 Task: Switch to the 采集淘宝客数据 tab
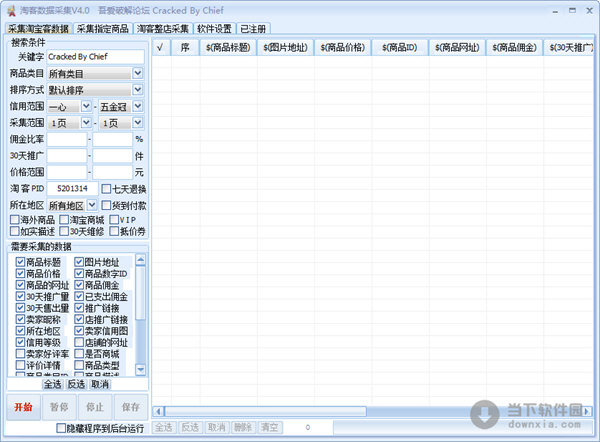(x=38, y=29)
